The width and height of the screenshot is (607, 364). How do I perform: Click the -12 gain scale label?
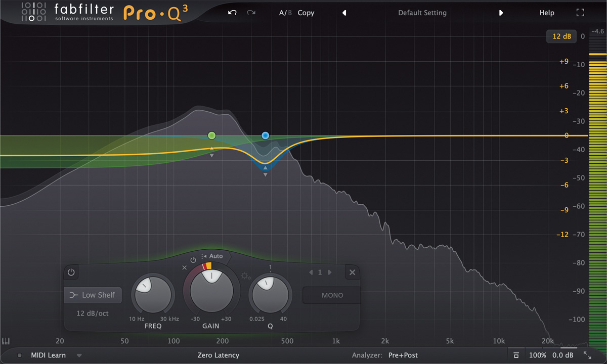pyautogui.click(x=562, y=235)
